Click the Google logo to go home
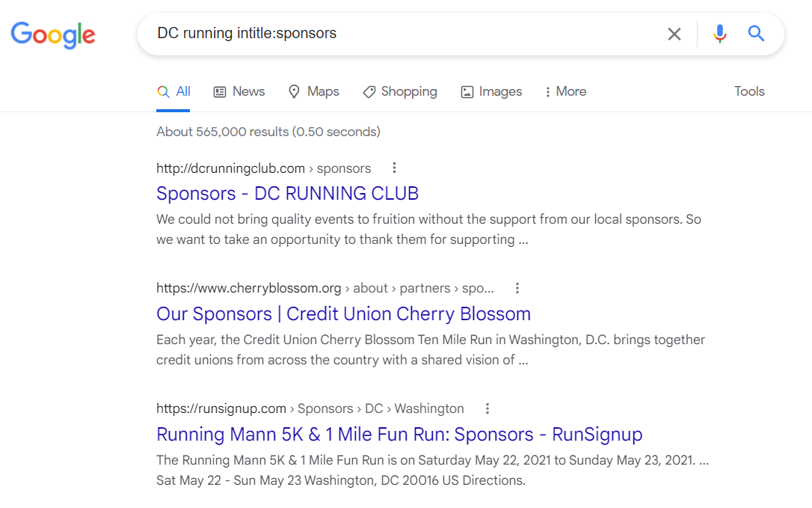This screenshot has width=812, height=508. 52,34
